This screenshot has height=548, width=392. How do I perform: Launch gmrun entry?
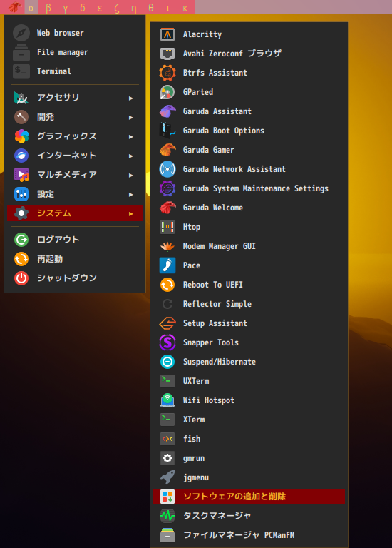pos(249,458)
